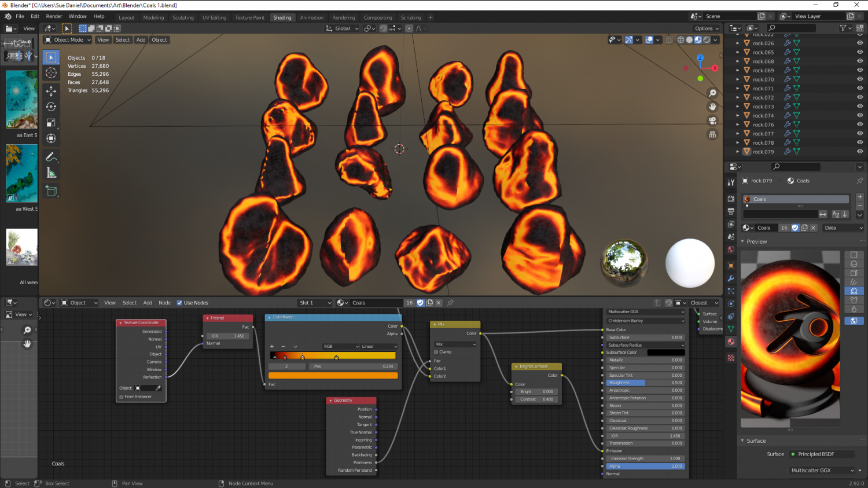Toggle From Instancer checkbox
Viewport: 868px width, 488px height.
pos(122,397)
